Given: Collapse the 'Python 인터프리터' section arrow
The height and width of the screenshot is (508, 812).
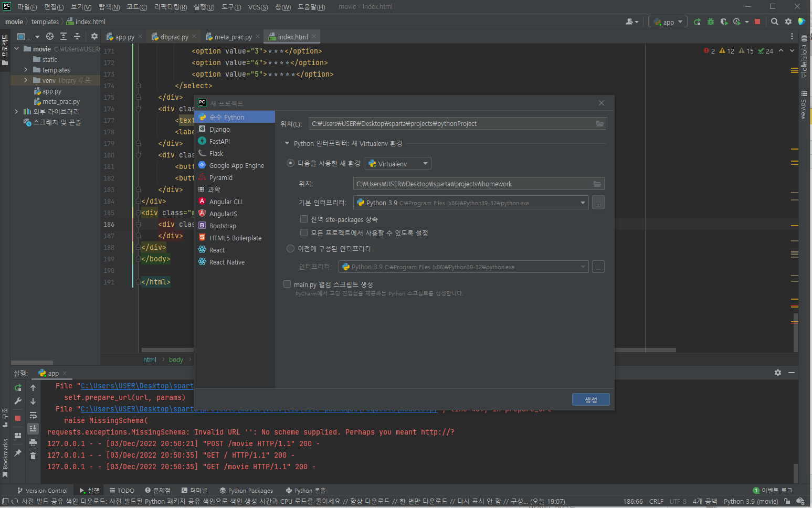Looking at the screenshot, I should pos(287,143).
